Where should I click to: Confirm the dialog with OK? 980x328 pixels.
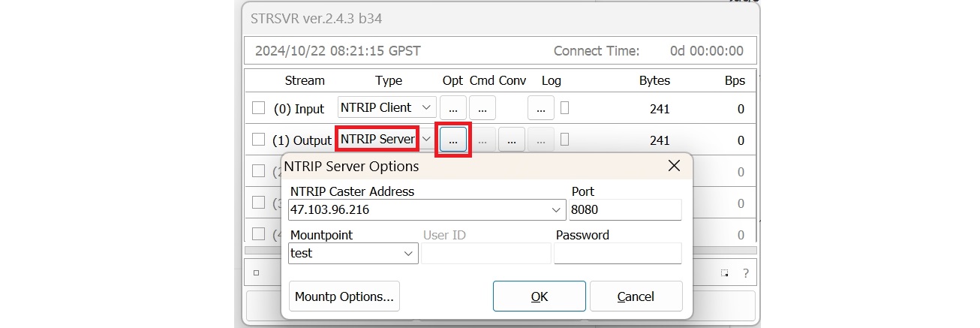click(x=539, y=296)
